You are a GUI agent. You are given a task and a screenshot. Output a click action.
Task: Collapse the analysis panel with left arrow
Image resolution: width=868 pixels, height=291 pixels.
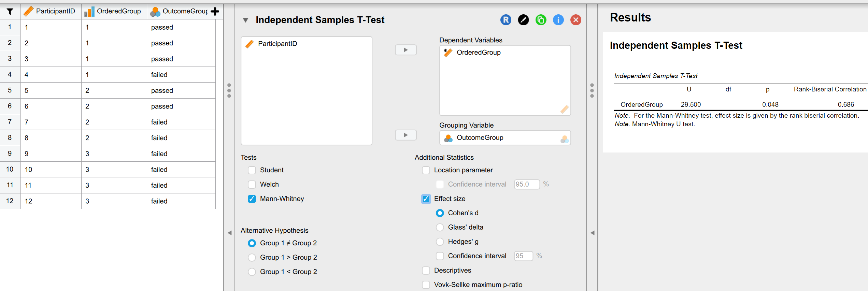point(592,233)
